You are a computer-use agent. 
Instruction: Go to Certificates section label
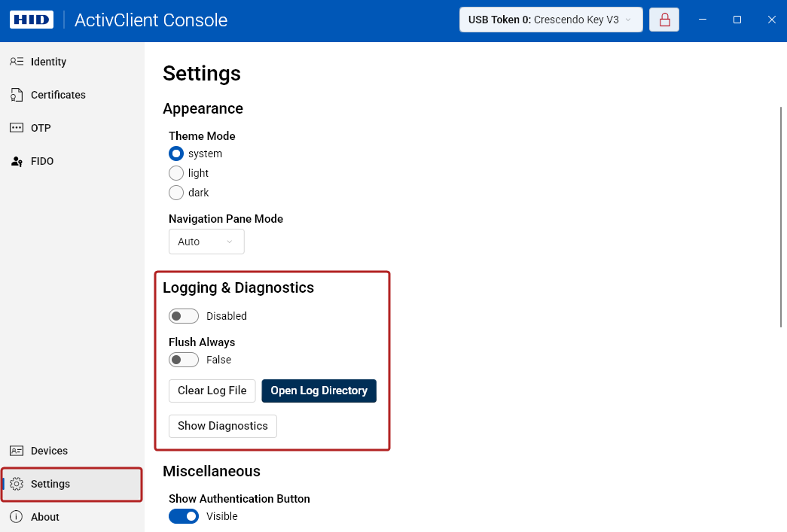58,95
